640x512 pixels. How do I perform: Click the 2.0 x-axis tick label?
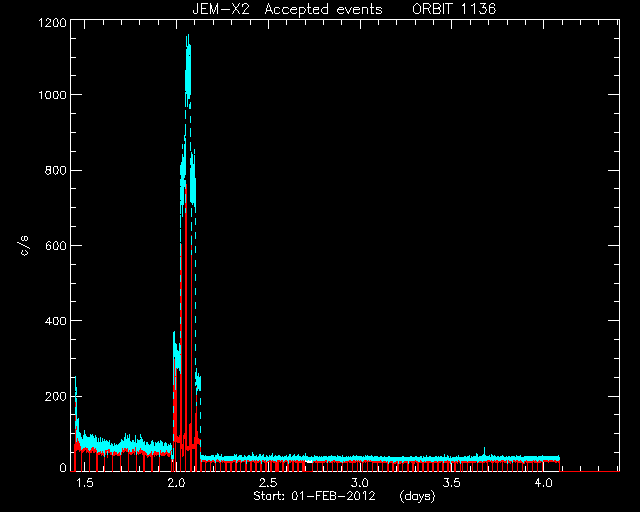point(176,483)
